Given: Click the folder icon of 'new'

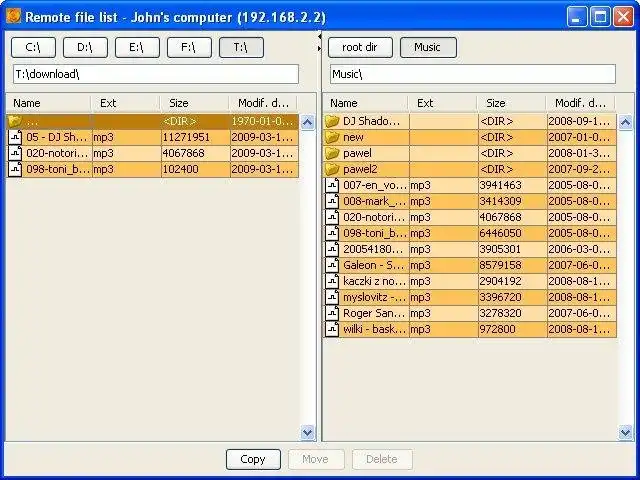Looking at the screenshot, I should pyautogui.click(x=332, y=137).
